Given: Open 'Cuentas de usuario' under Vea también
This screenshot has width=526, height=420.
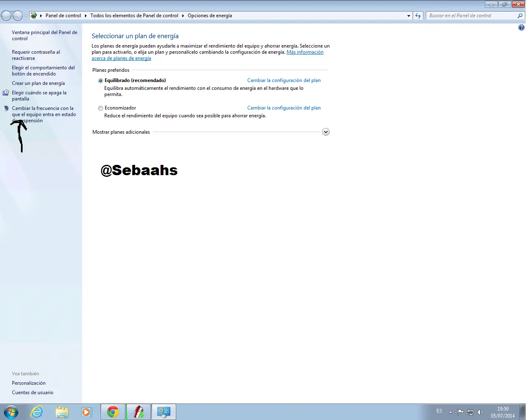Looking at the screenshot, I should click(x=32, y=393).
